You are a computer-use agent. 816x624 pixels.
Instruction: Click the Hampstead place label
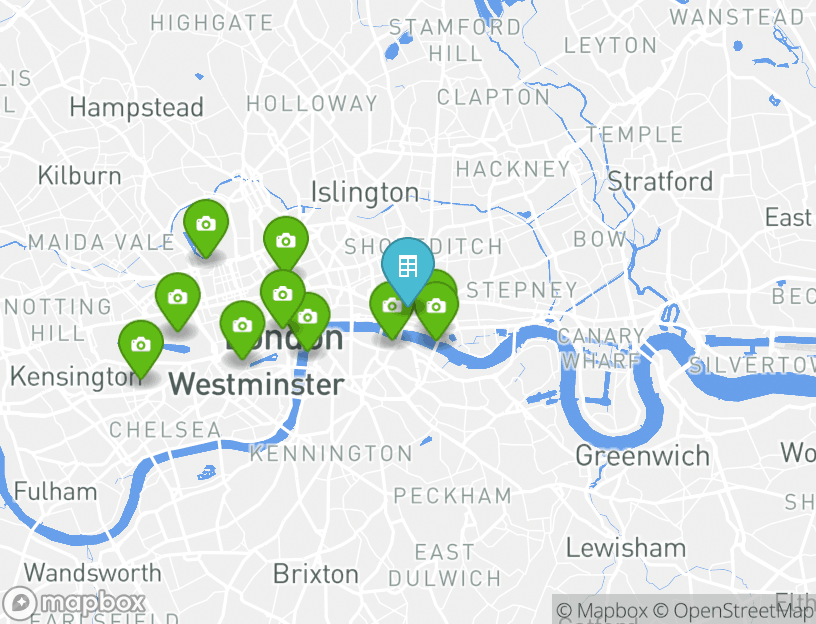pyautogui.click(x=136, y=108)
